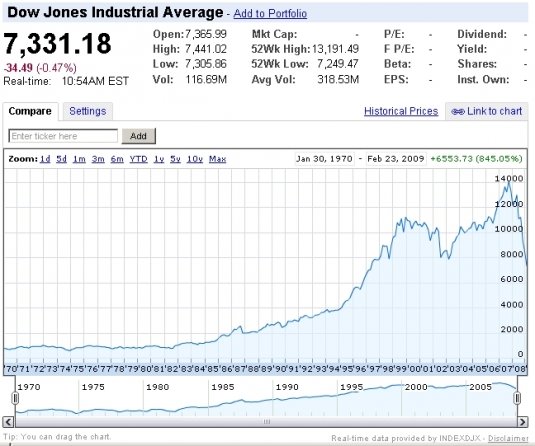Set zoom to 5d

61,159
